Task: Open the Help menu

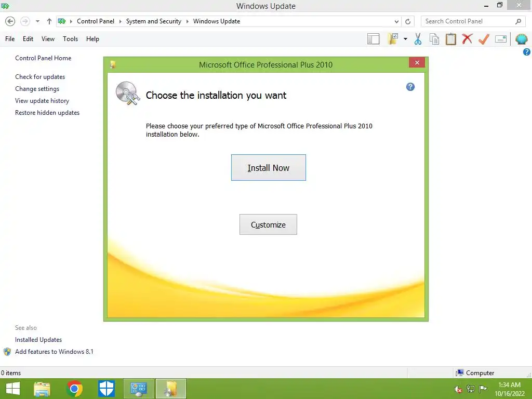Action: tap(92, 39)
